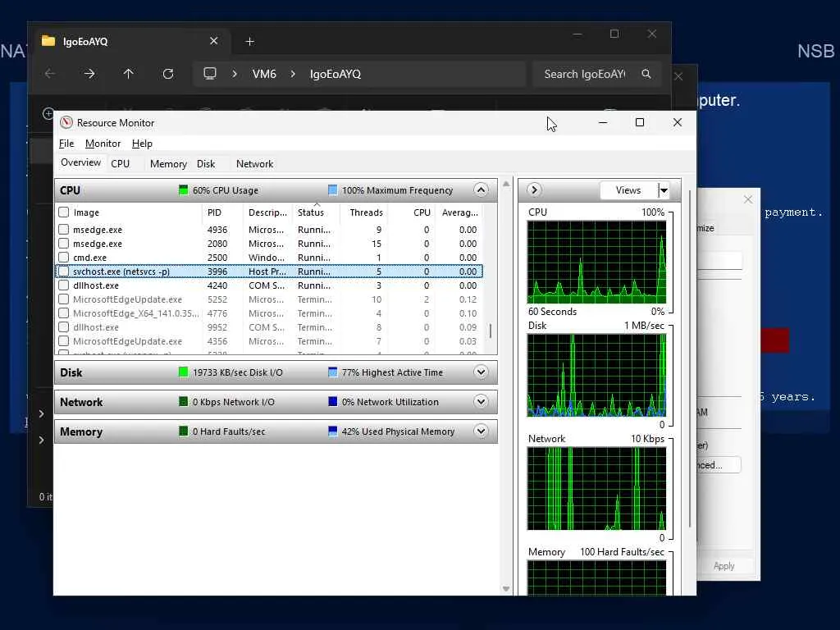
Task: Click the up-directory arrow in File Explorer
Action: (x=129, y=74)
